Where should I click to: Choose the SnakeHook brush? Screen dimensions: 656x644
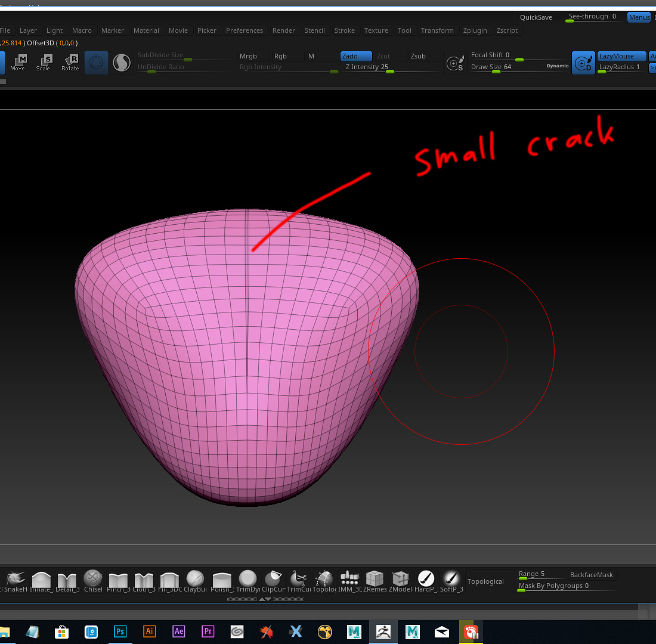[16, 581]
